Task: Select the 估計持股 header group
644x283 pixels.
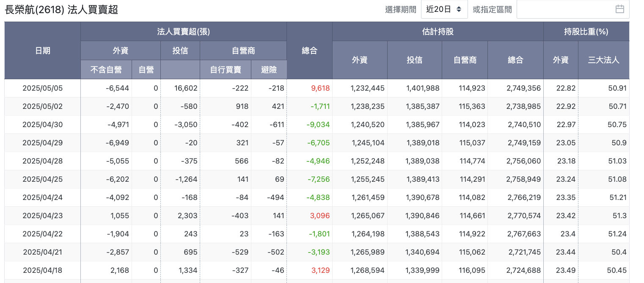Action: pos(438,31)
